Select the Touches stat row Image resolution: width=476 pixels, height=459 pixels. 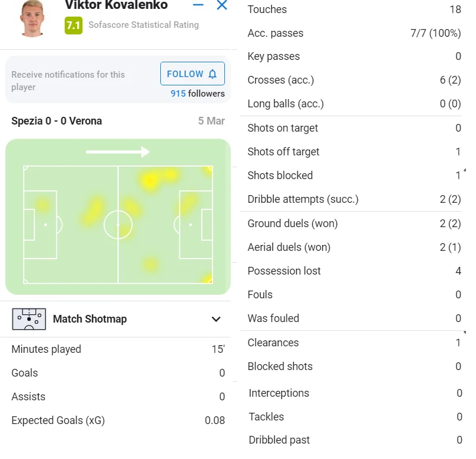[354, 9]
